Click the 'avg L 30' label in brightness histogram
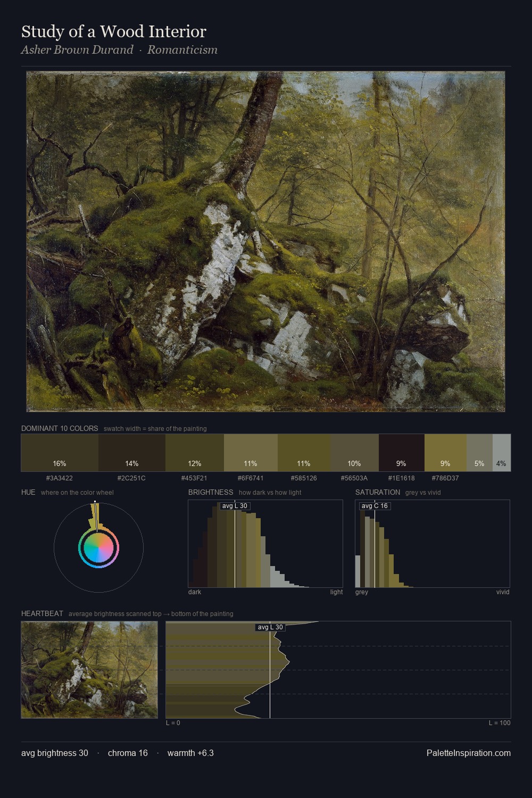This screenshot has height=798, width=532. 235,506
